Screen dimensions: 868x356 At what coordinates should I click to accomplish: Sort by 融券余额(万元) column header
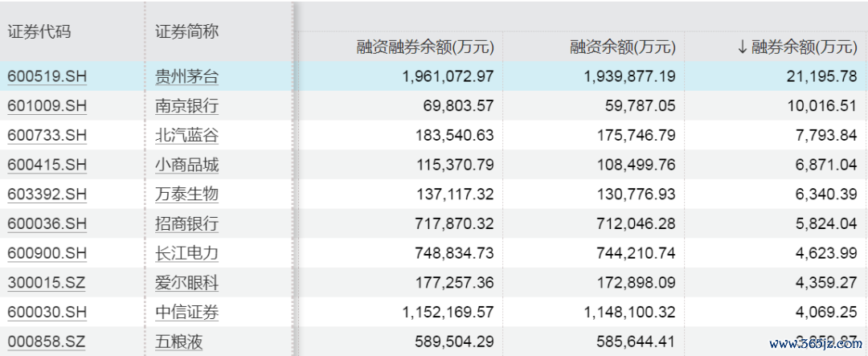[x=796, y=47]
